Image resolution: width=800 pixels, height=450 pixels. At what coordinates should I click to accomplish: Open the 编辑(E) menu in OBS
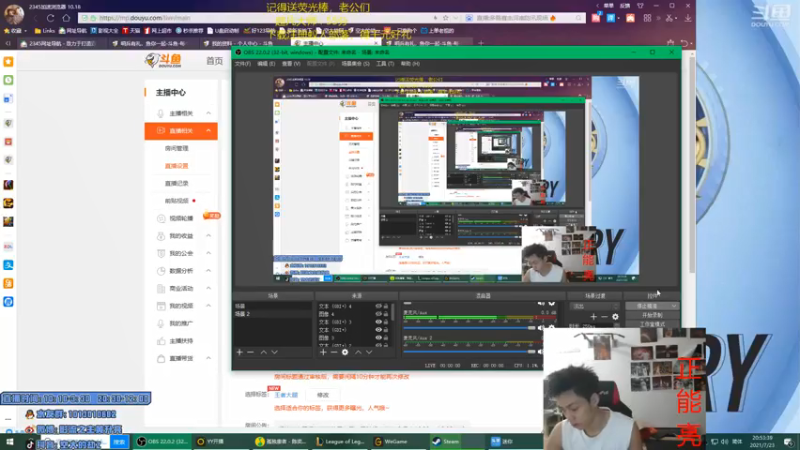pyautogui.click(x=266, y=64)
